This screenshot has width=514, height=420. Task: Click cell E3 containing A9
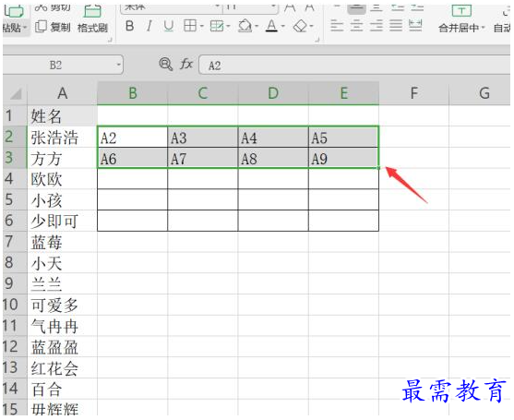pyautogui.click(x=343, y=158)
